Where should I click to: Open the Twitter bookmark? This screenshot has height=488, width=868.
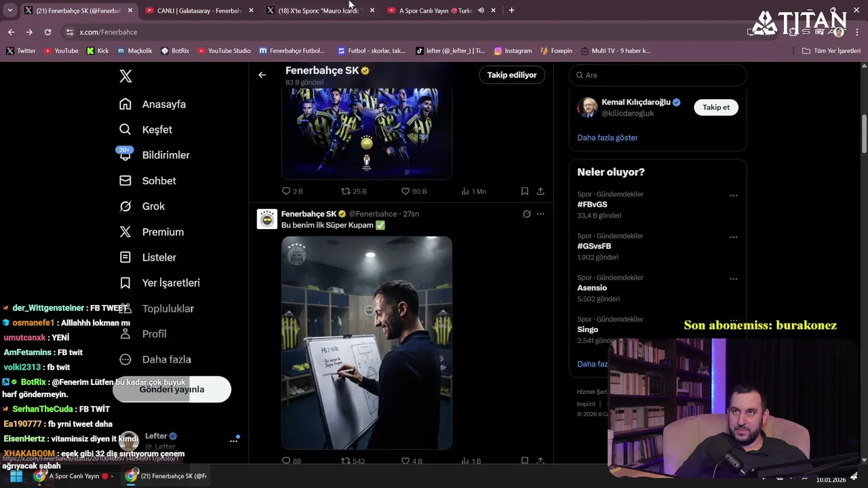click(x=20, y=51)
